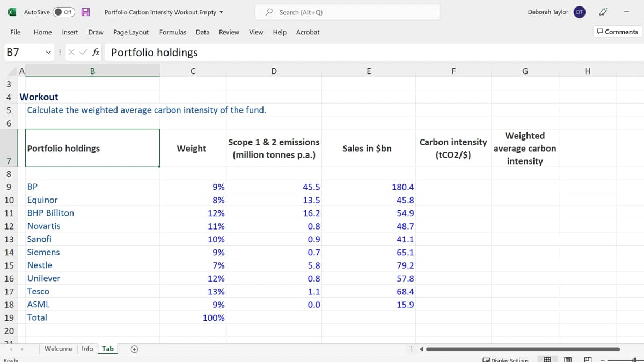Viewport: 644px width, 362px height.
Task: Open the Acrobat ribbon tab
Action: click(308, 32)
